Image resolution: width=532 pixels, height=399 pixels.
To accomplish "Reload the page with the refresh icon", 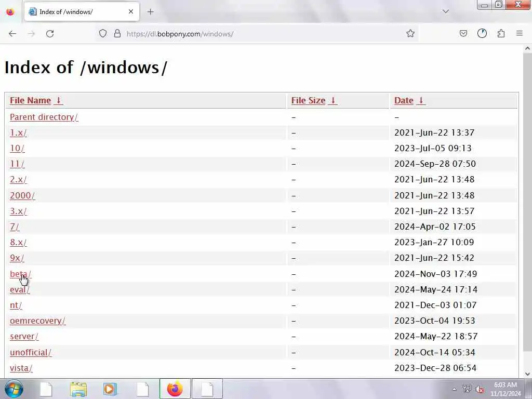I will [x=50, y=34].
